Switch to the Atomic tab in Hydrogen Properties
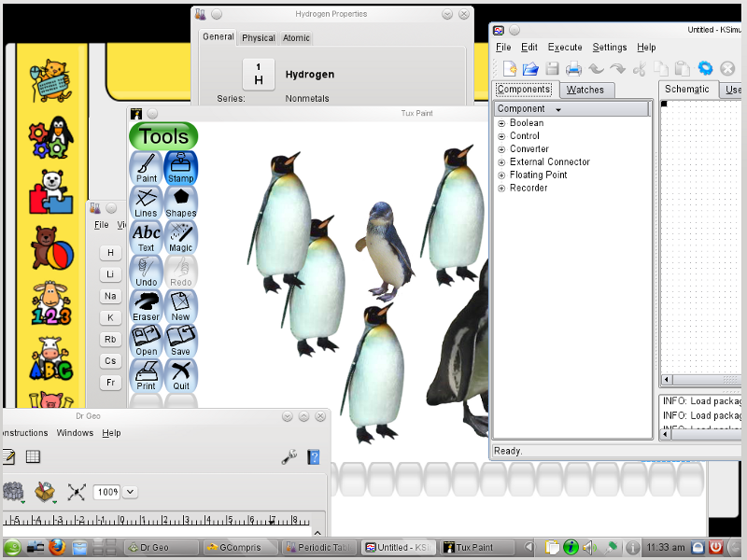The width and height of the screenshot is (747, 560). [x=297, y=38]
